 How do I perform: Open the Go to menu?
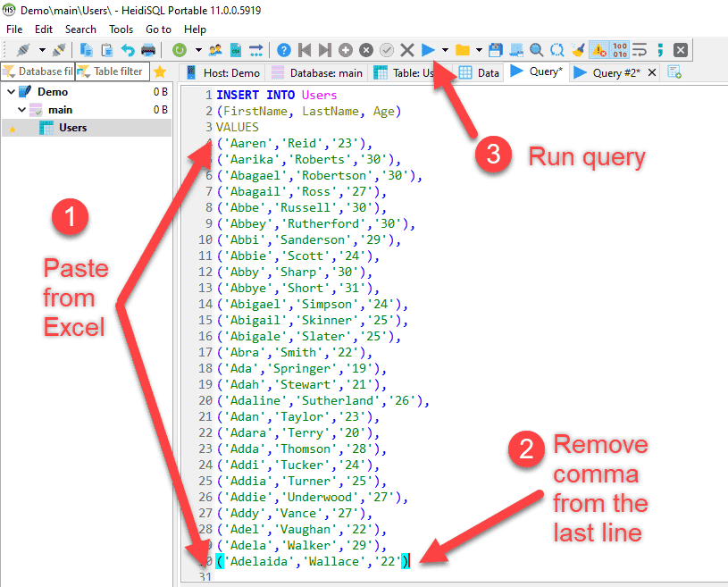click(x=158, y=29)
